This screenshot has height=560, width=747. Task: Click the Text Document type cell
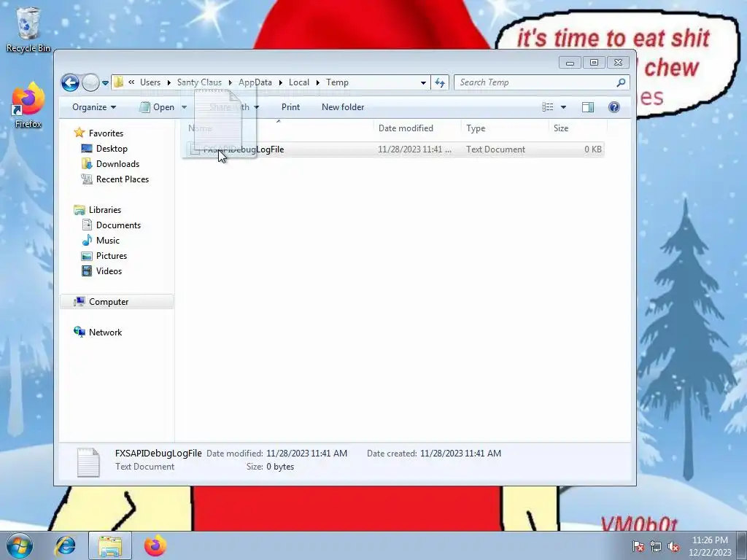point(495,149)
